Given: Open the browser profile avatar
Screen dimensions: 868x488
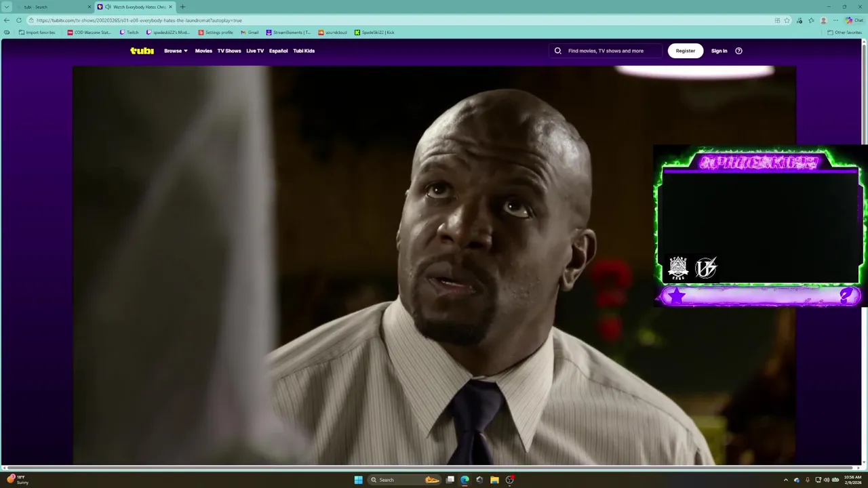Looking at the screenshot, I should click(823, 20).
